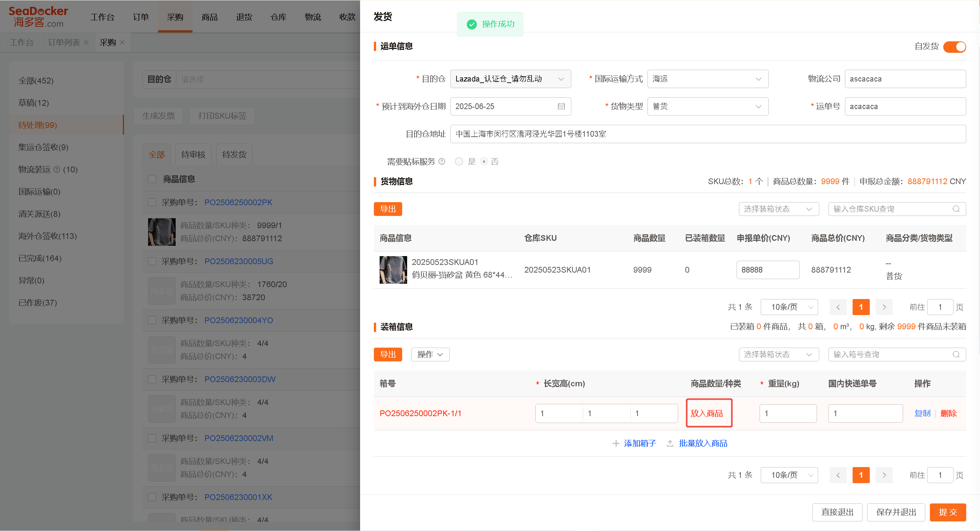
Task: Select 待处理(99) in the sidebar
Action: (x=67, y=125)
